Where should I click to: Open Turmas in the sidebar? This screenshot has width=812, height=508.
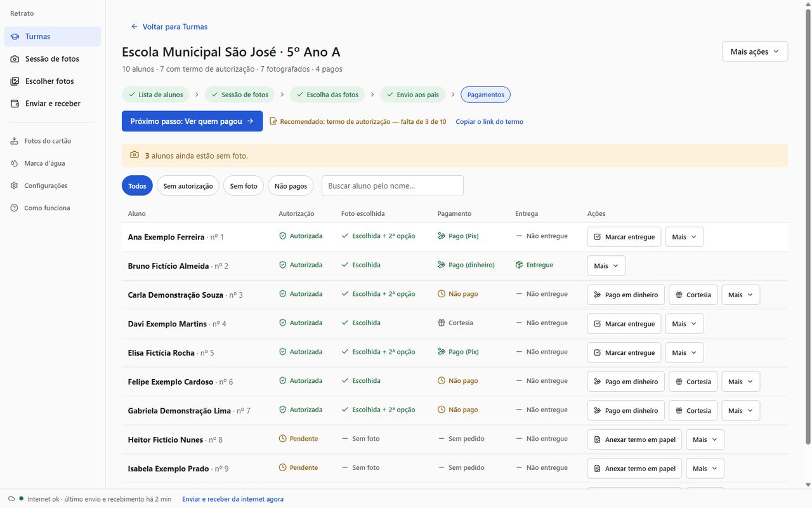pos(52,36)
